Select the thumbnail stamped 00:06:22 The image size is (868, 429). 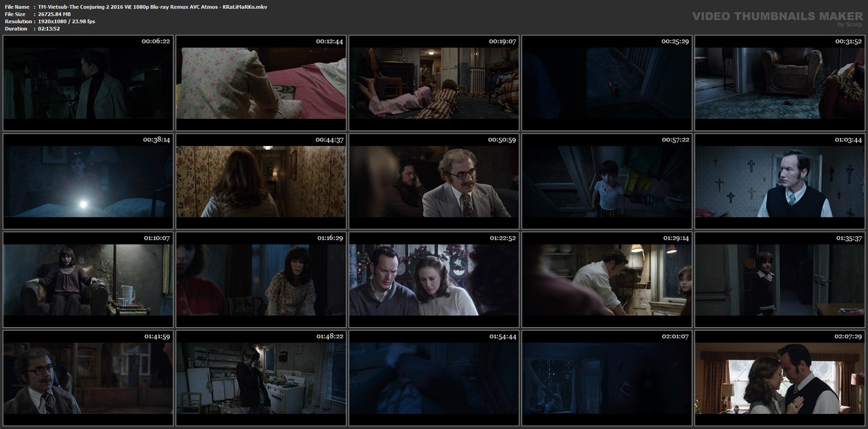tap(88, 83)
